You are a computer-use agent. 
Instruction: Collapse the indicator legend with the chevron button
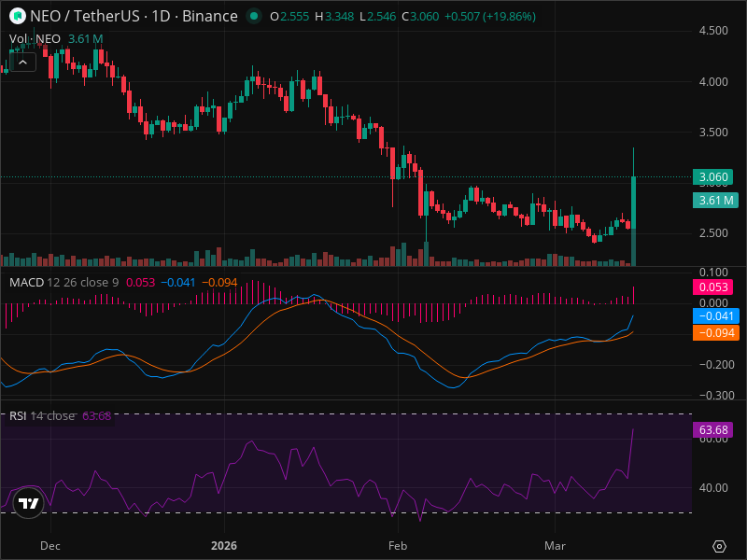[x=22, y=63]
